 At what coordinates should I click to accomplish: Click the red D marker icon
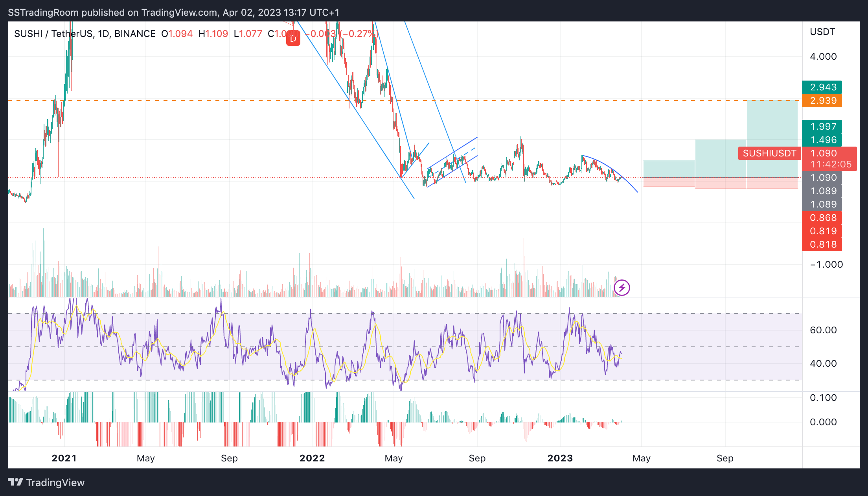click(x=293, y=39)
